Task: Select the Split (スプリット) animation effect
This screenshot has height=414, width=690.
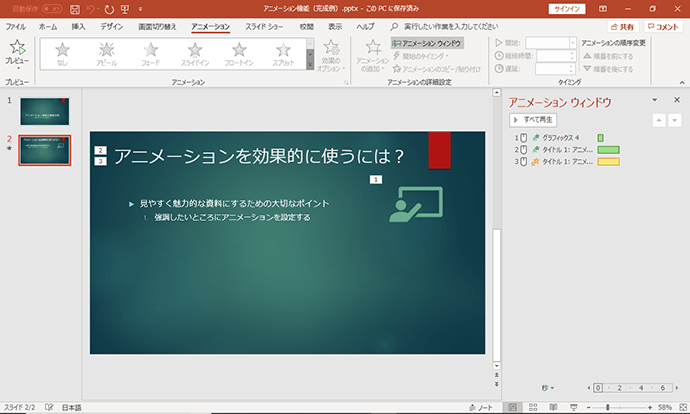Action: (283, 54)
